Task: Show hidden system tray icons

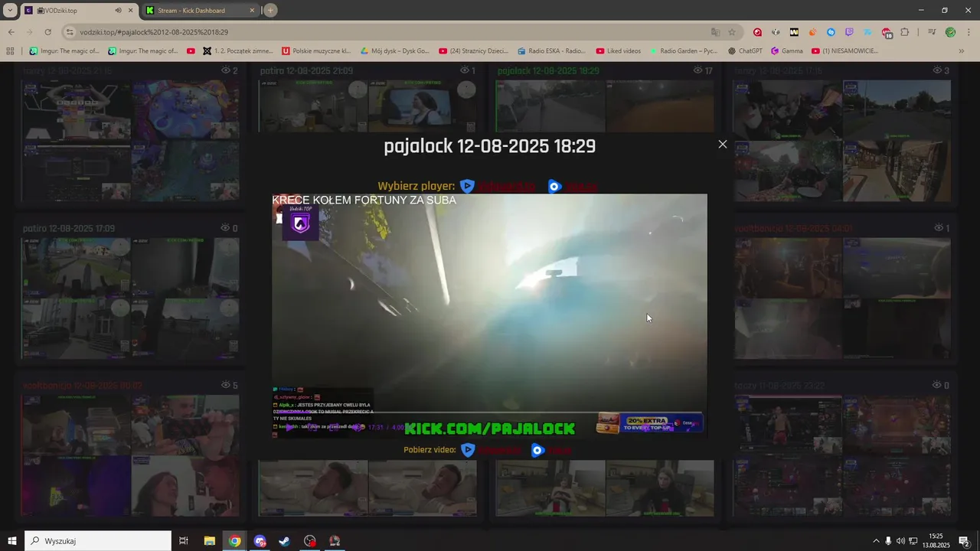Action: point(876,541)
